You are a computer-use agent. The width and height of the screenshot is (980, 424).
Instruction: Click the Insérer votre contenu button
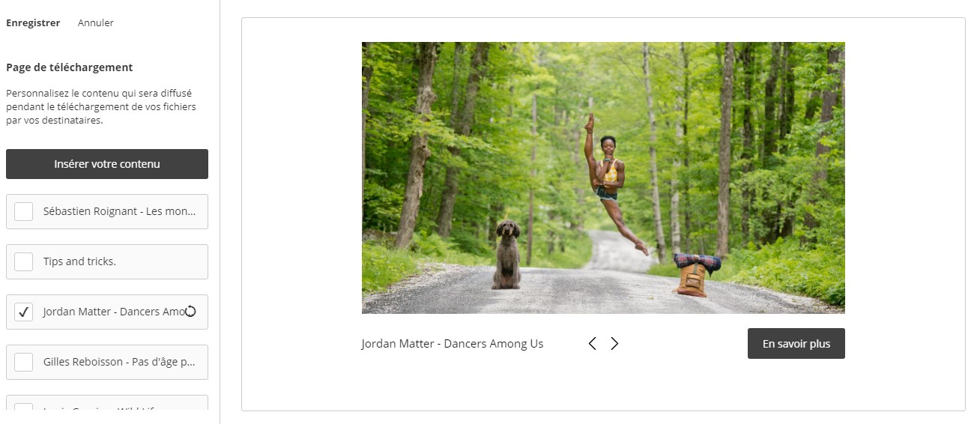tap(107, 164)
